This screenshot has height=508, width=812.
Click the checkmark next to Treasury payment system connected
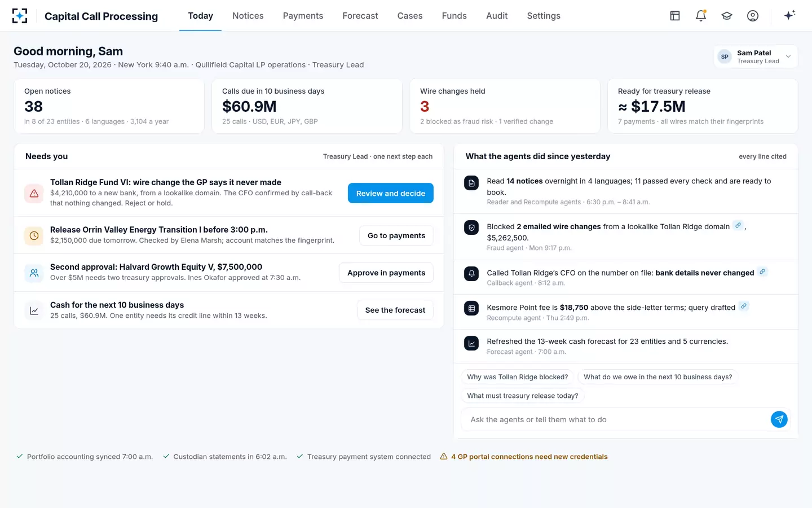[x=300, y=456]
